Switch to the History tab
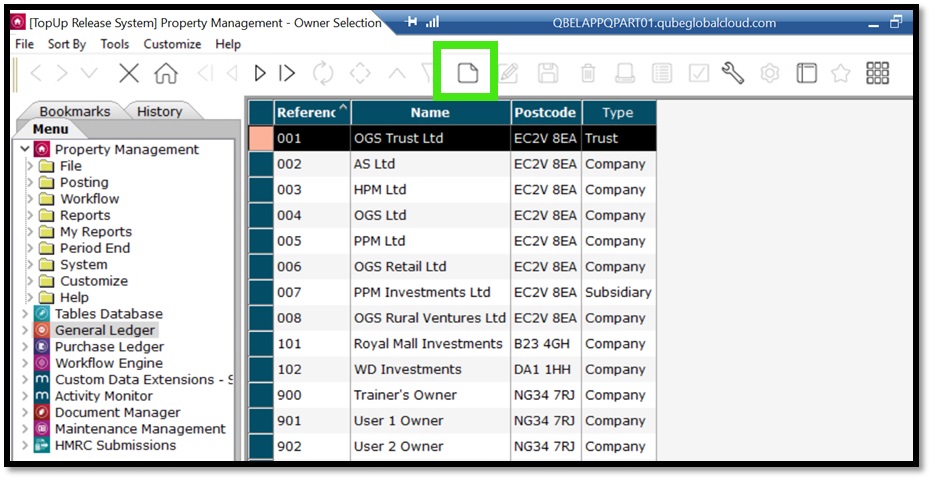The height and width of the screenshot is (480, 932). point(159,112)
